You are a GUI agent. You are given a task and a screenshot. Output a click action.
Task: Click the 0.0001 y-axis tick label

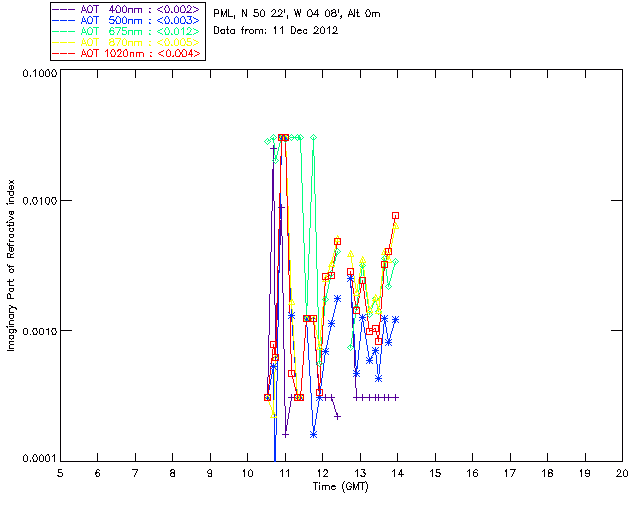40,459
